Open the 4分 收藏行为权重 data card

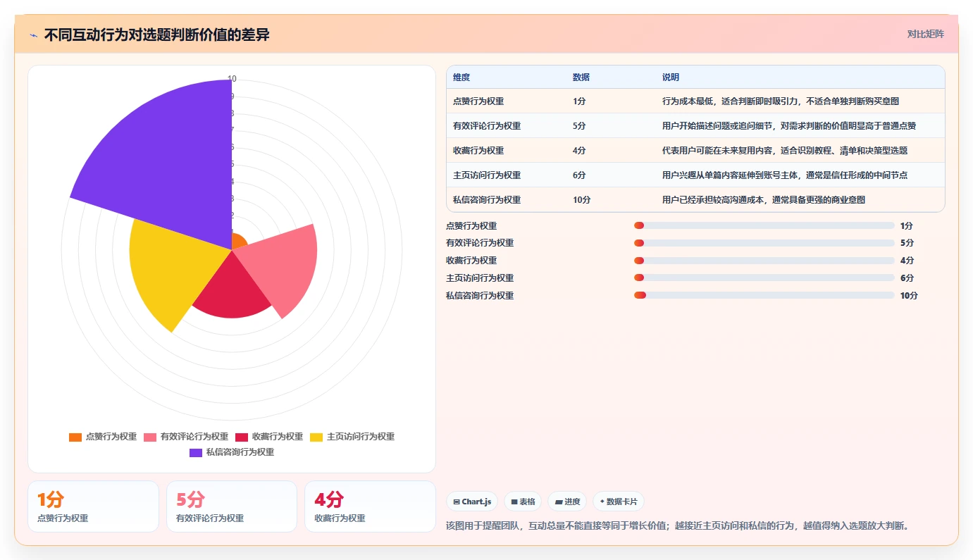click(x=370, y=506)
